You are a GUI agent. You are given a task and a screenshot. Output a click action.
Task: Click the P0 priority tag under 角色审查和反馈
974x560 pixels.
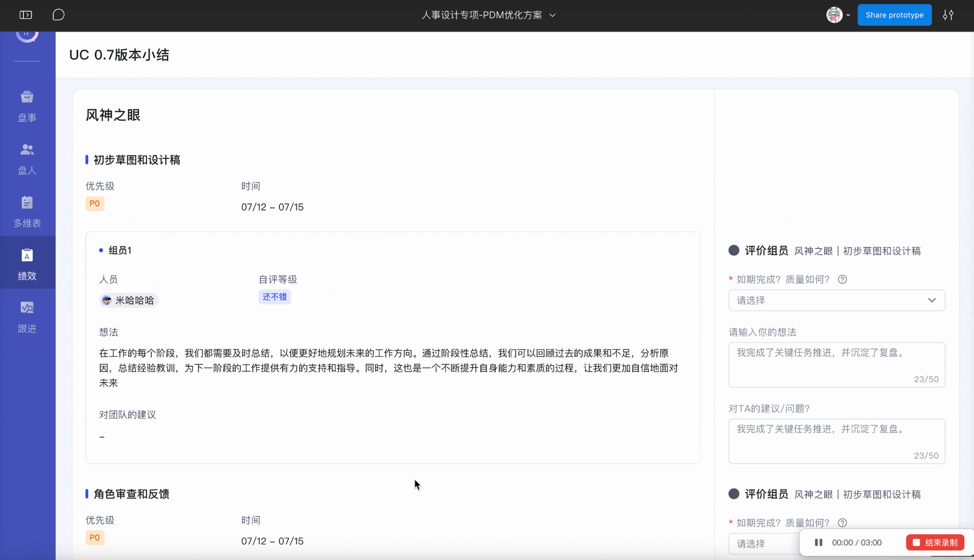coord(95,538)
